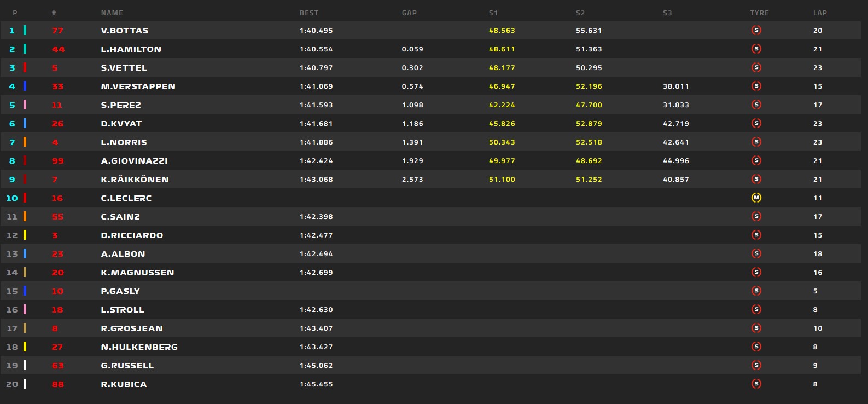868x404 pixels.
Task: Click the S1 column header
Action: pyautogui.click(x=493, y=13)
